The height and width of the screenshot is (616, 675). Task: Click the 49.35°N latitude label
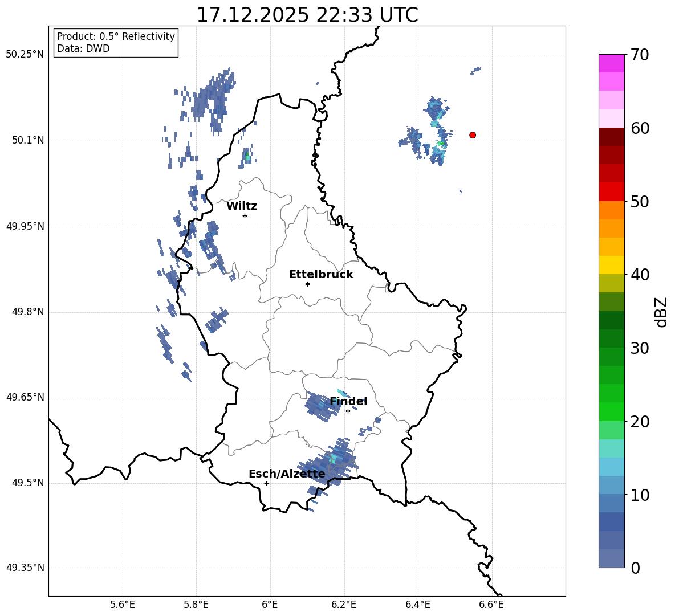[25, 568]
